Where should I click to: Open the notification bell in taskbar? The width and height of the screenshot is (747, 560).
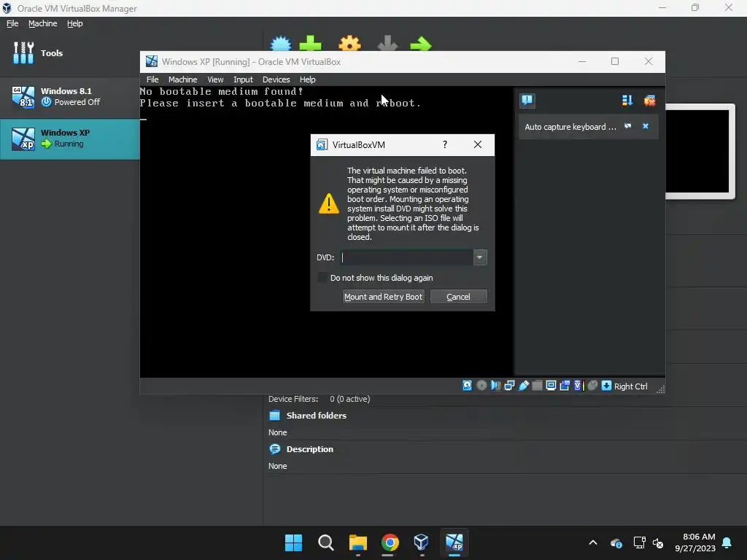[x=727, y=542]
